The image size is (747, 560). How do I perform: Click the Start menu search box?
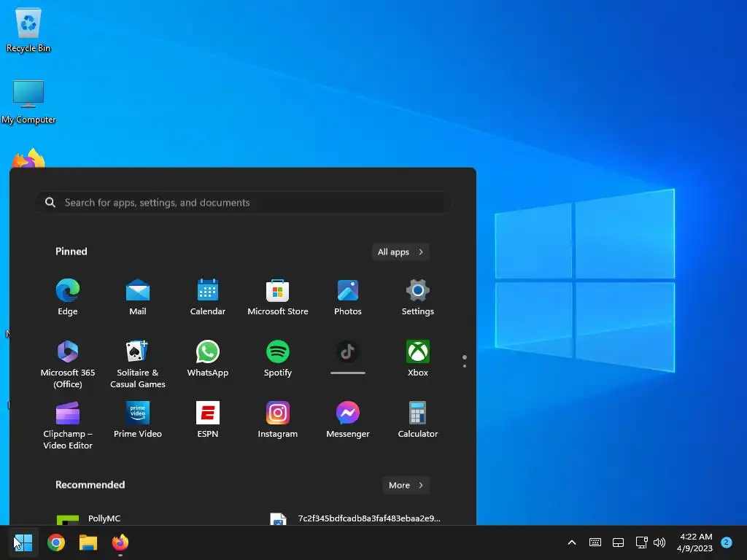click(x=244, y=203)
